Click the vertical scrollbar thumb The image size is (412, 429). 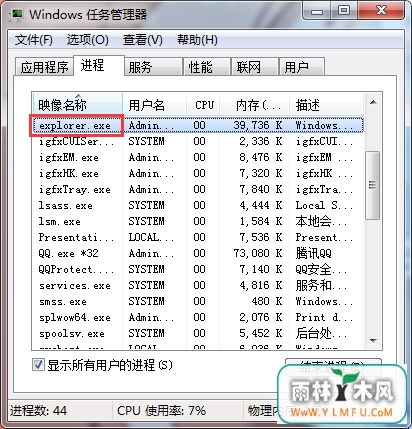372,185
